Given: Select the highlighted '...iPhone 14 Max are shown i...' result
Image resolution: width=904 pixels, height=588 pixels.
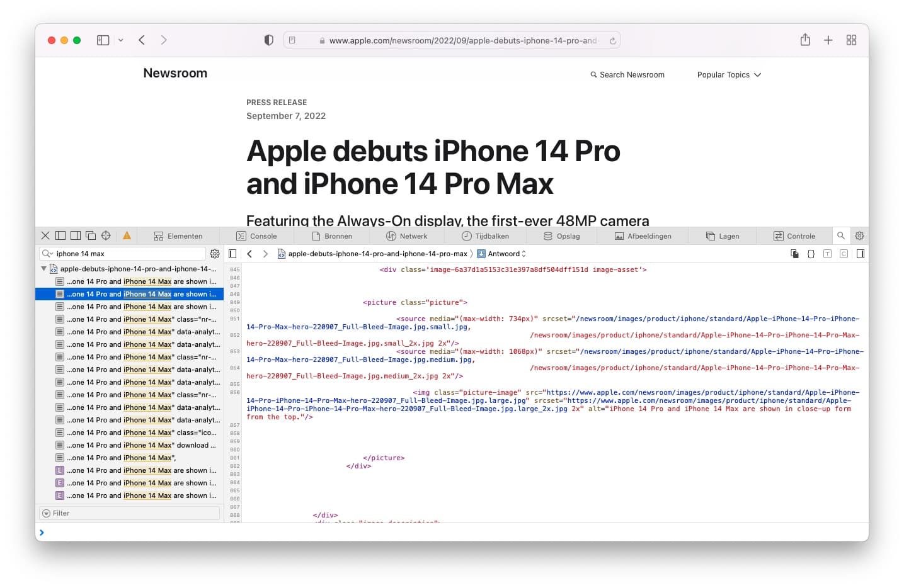Looking at the screenshot, I should coord(129,294).
